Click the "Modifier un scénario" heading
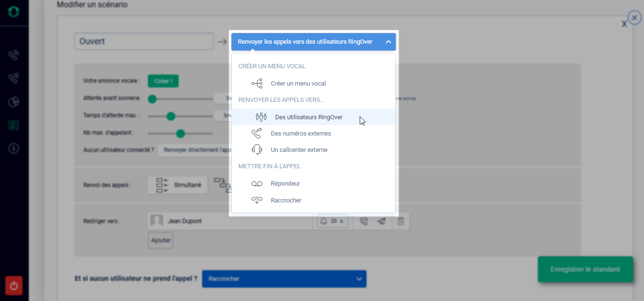This screenshot has width=644, height=301. (x=92, y=5)
